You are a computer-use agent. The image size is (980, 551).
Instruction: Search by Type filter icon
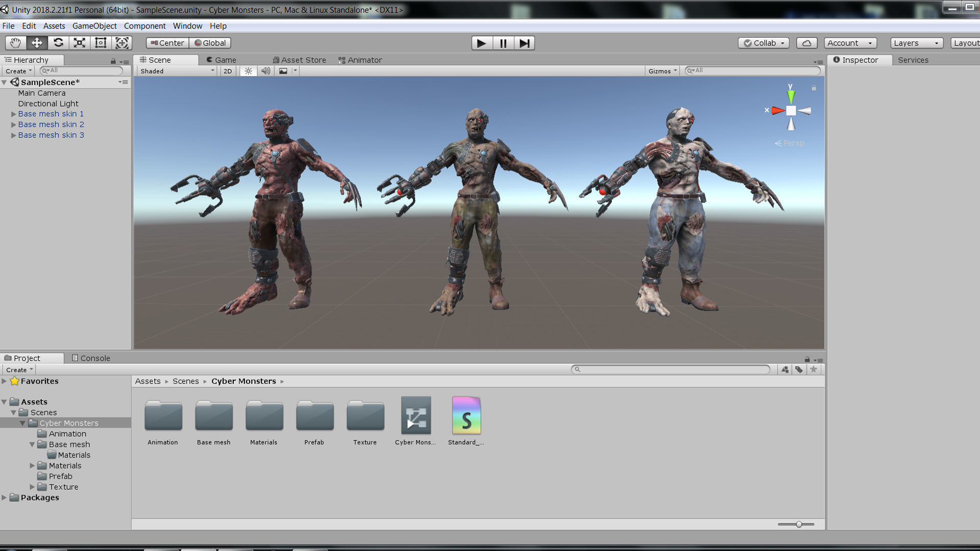click(785, 369)
